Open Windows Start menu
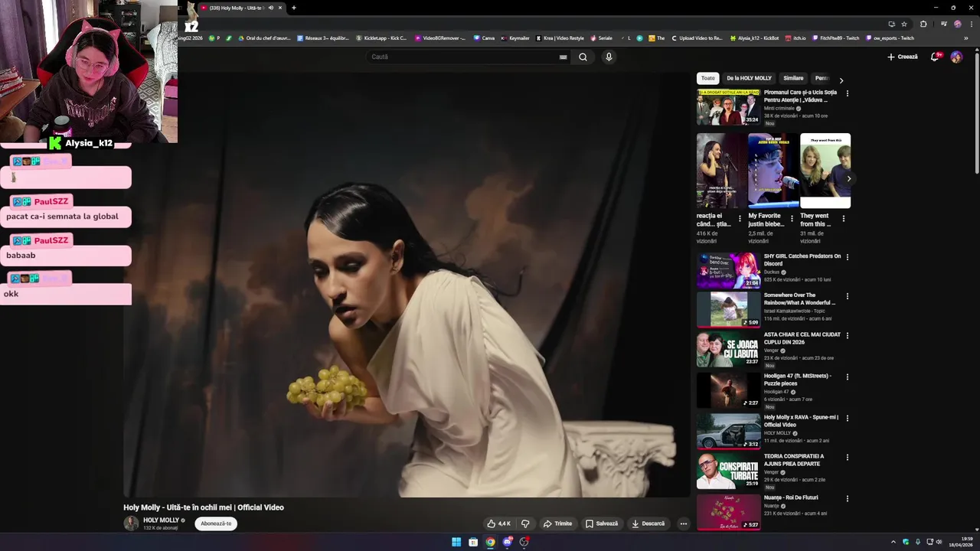Viewport: 980px width, 551px height. [456, 542]
